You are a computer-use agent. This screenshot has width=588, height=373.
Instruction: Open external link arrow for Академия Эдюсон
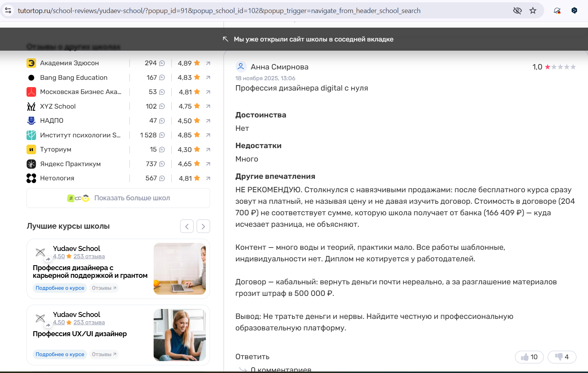208,63
